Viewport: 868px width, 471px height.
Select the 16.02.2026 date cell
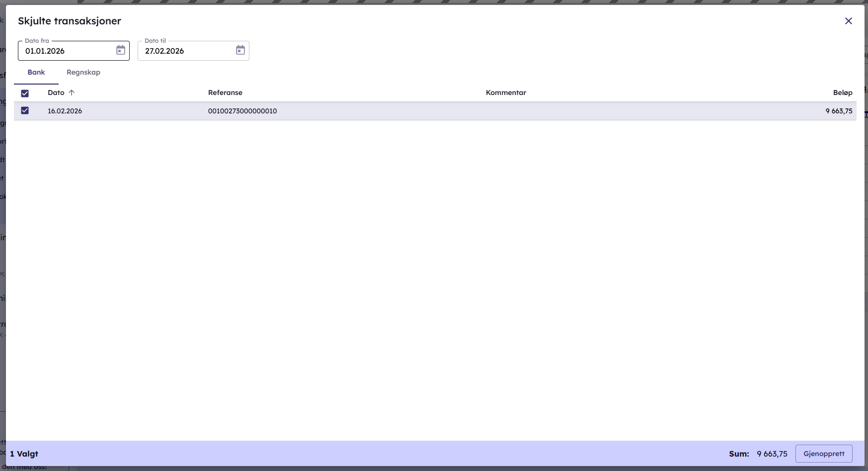point(65,111)
